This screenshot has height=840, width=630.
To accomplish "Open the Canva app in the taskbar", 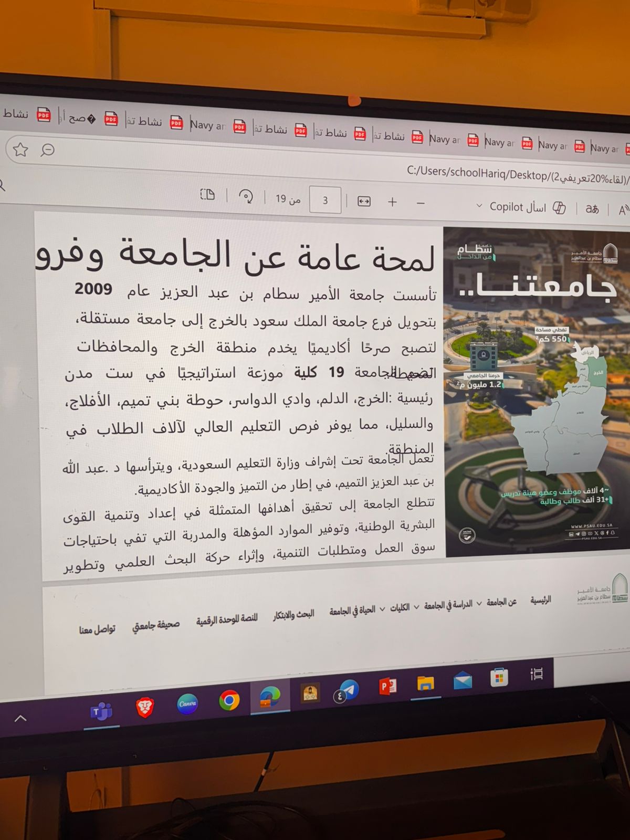I will (187, 703).
